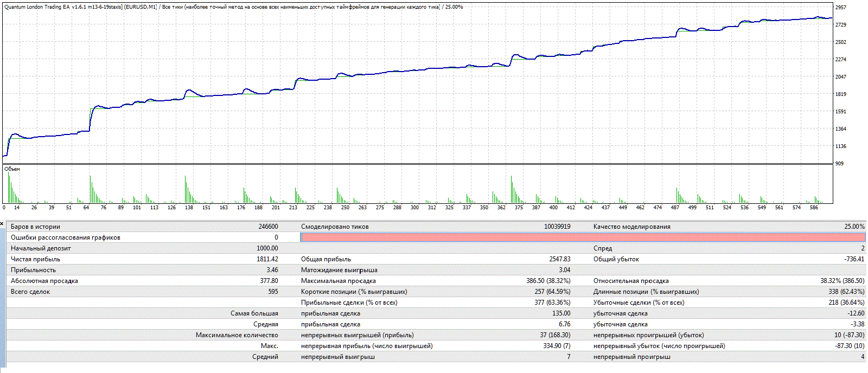Click the 'Общая прибыль' label
This screenshot has height=373, width=868.
[326, 259]
